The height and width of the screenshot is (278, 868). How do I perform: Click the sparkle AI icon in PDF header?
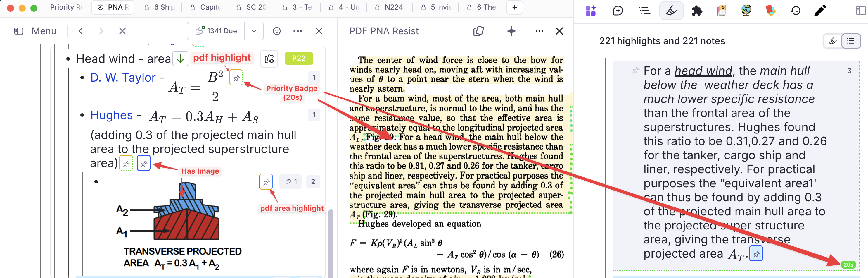[511, 31]
